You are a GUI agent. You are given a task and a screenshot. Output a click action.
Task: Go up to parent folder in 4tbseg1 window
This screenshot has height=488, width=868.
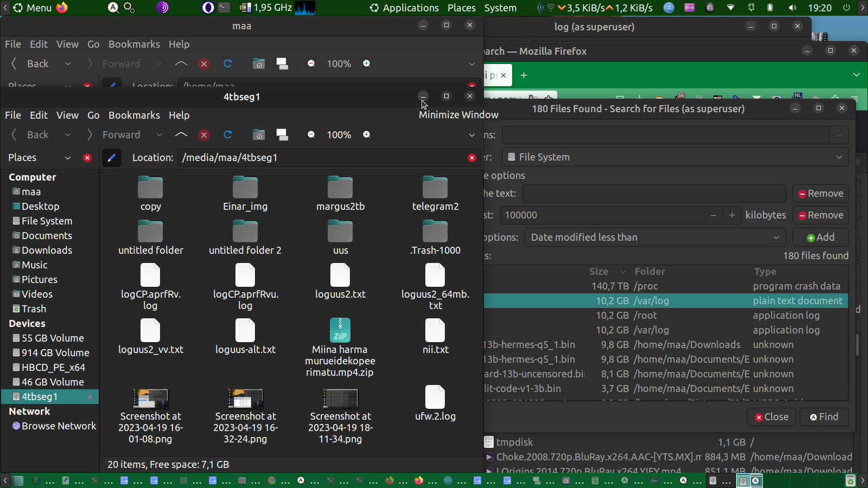click(181, 135)
